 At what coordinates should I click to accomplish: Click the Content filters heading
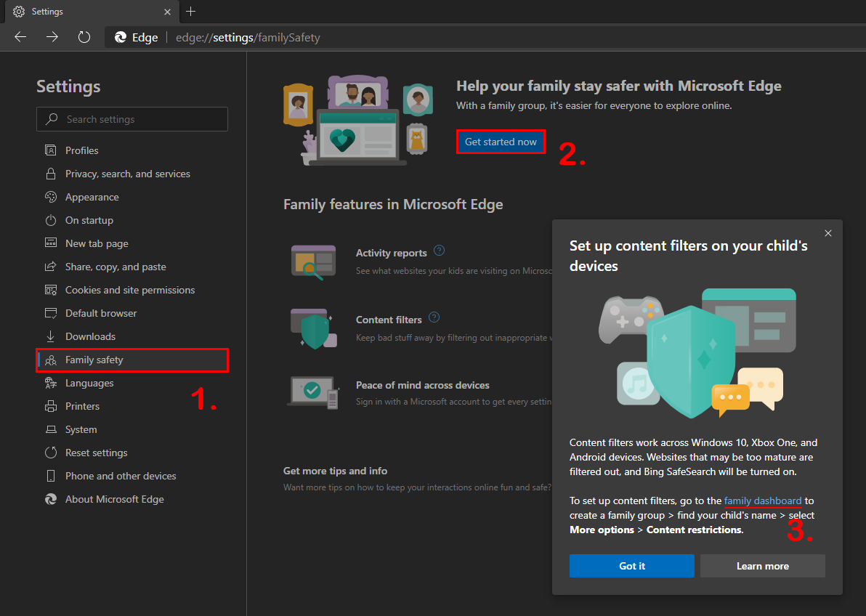click(389, 320)
